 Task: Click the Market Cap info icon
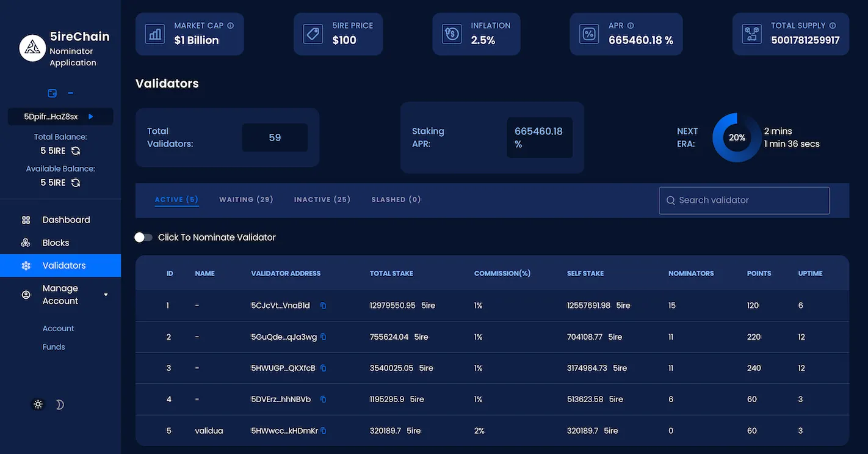pos(231,26)
